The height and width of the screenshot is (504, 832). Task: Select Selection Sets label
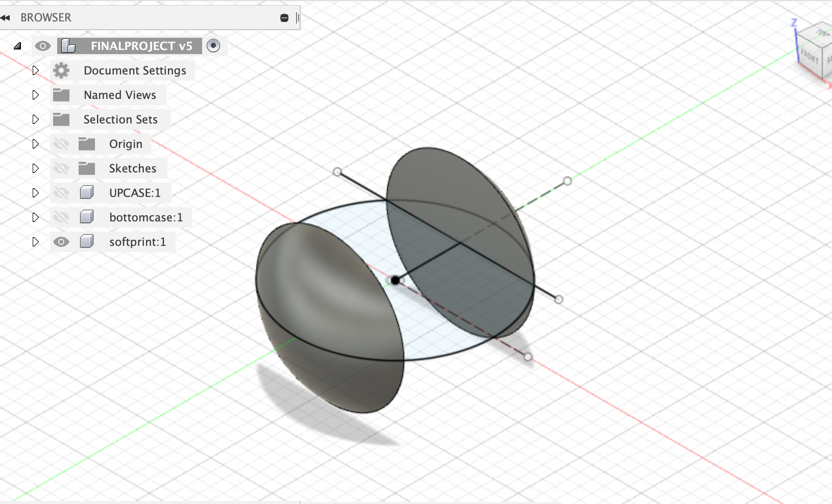tap(120, 119)
